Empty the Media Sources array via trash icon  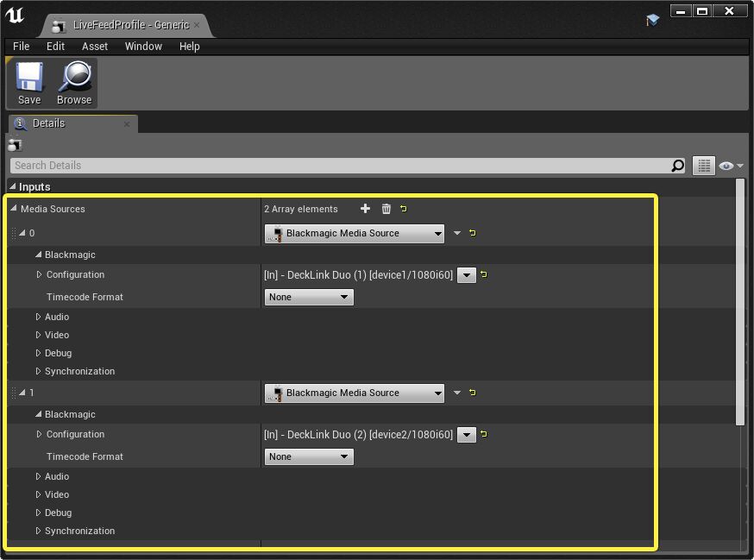[x=386, y=208]
